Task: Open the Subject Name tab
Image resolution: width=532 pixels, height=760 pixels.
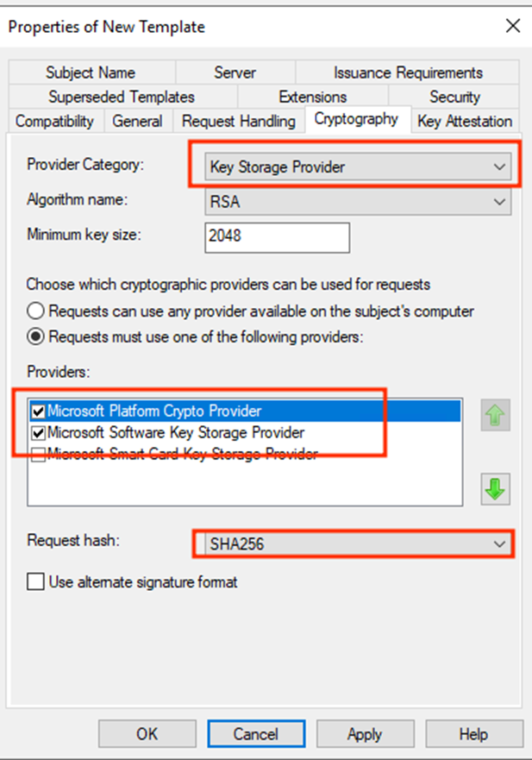Action: click(91, 72)
